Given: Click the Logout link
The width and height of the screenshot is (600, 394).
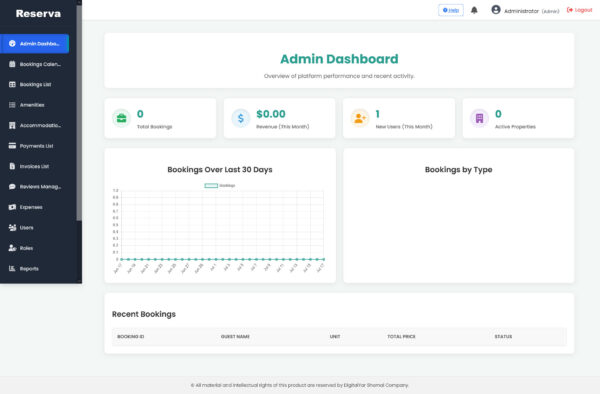Looking at the screenshot, I should pos(579,10).
